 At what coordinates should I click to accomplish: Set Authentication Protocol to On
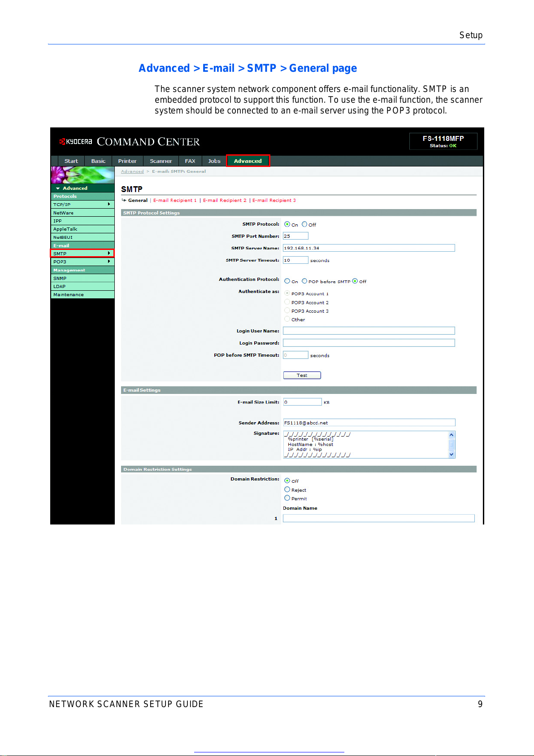click(287, 281)
